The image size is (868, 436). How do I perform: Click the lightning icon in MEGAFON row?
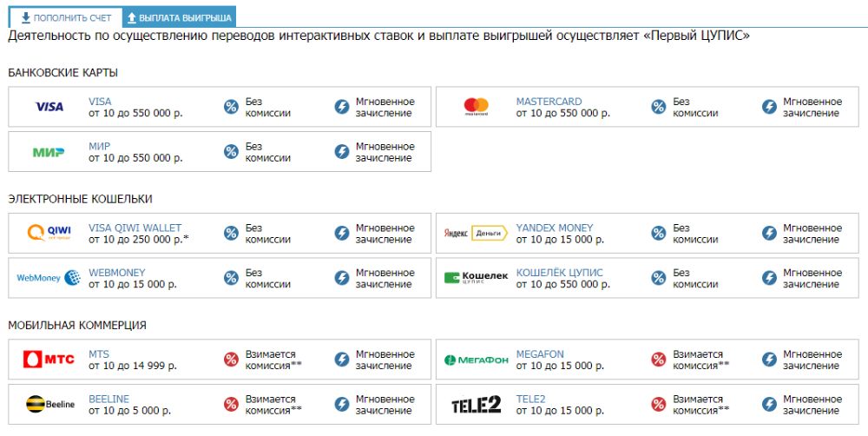coord(769,360)
